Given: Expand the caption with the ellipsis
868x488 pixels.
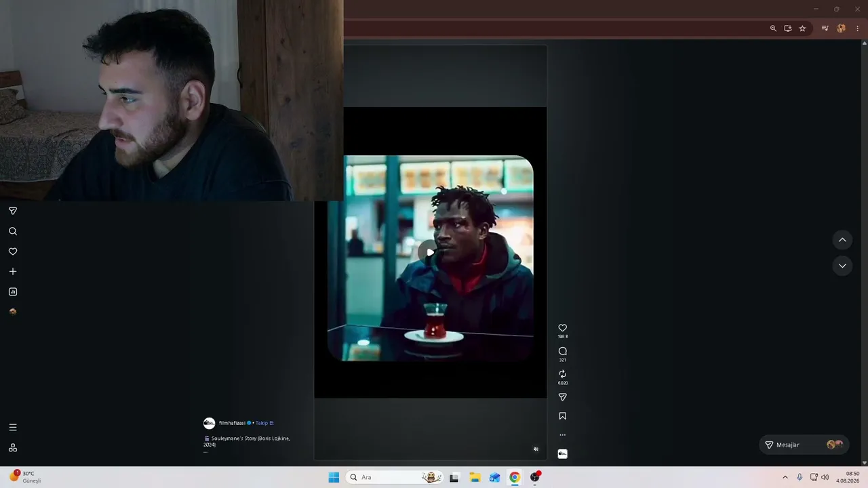Looking at the screenshot, I should (205, 451).
